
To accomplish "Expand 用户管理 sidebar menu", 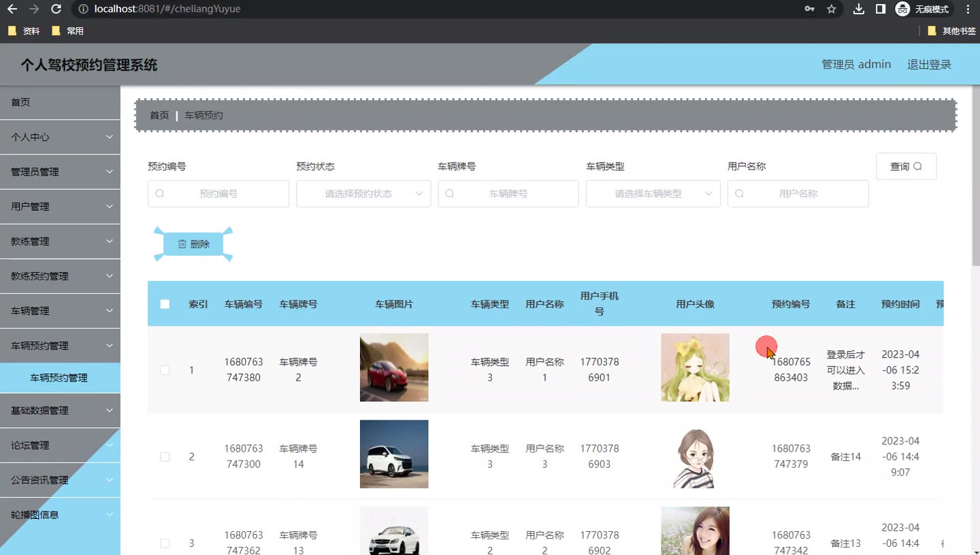I will pos(60,207).
